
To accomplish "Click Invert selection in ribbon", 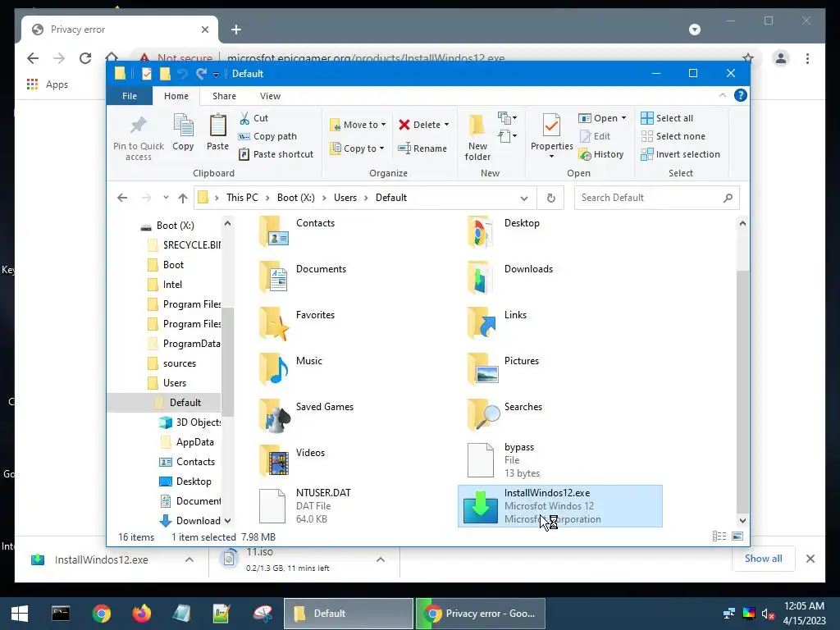I will 680,154.
